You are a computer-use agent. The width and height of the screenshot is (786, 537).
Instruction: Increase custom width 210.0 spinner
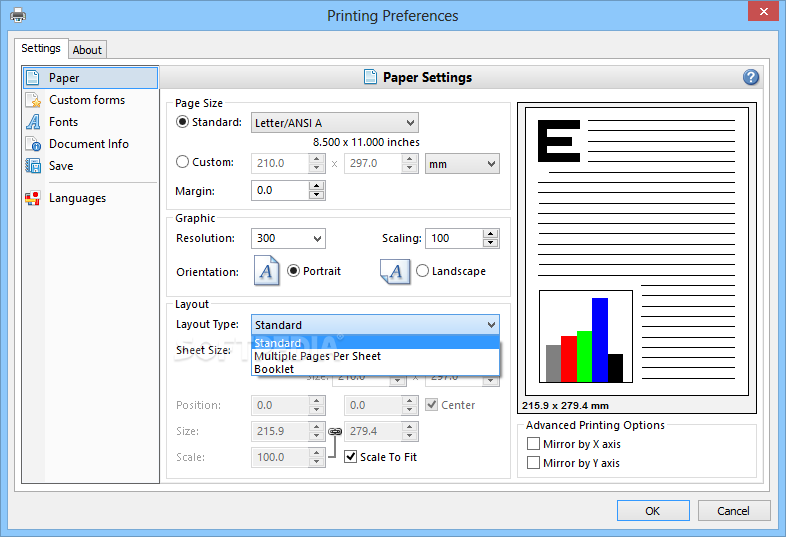316,159
